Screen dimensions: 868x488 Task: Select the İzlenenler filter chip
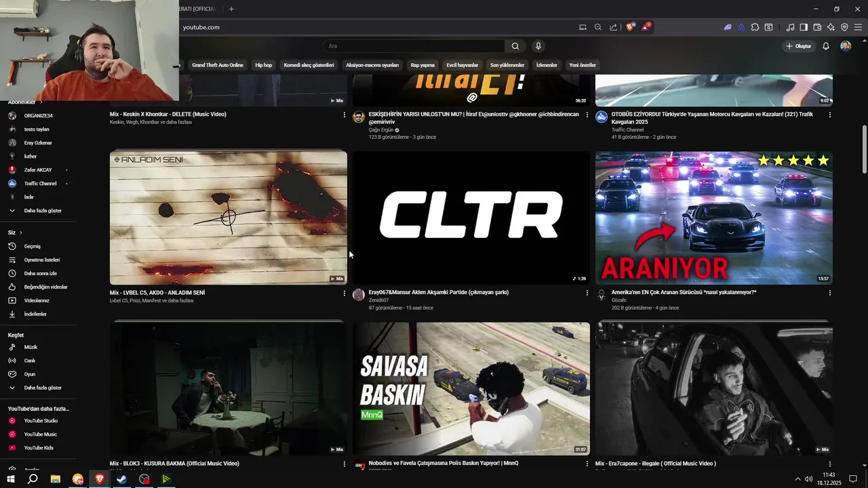[x=547, y=65]
